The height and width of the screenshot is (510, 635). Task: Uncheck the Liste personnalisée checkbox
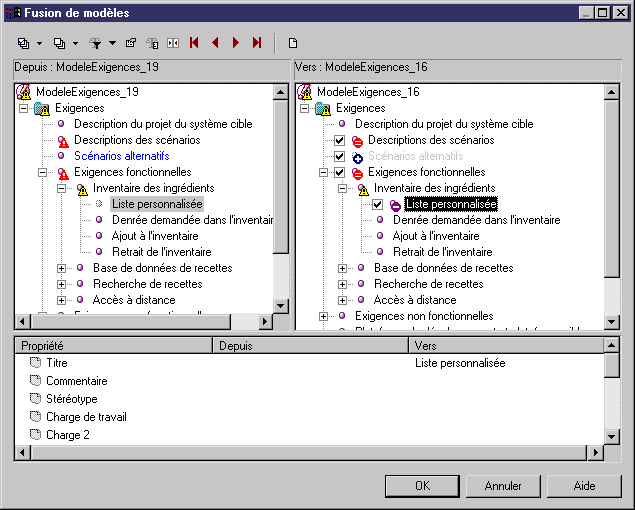(x=377, y=205)
